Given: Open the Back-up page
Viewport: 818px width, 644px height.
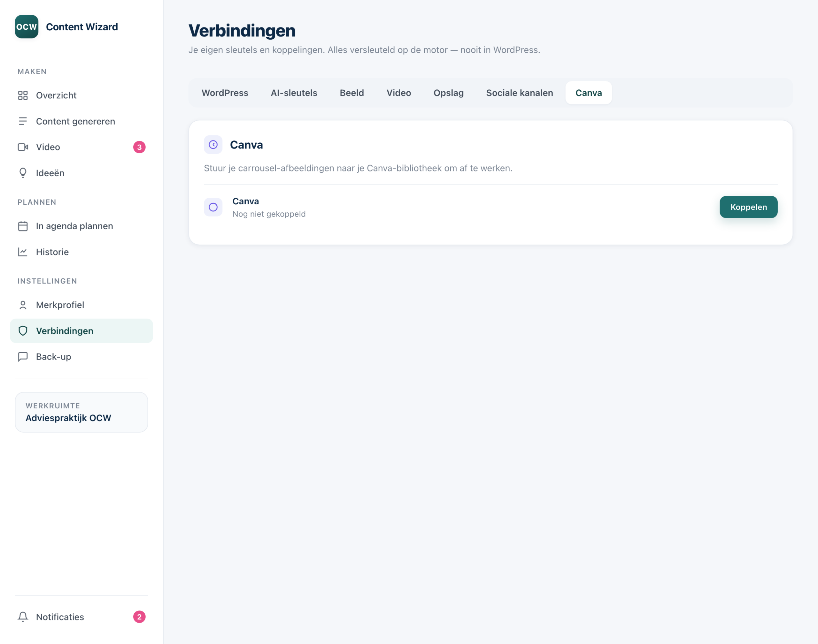Looking at the screenshot, I should coord(81,356).
